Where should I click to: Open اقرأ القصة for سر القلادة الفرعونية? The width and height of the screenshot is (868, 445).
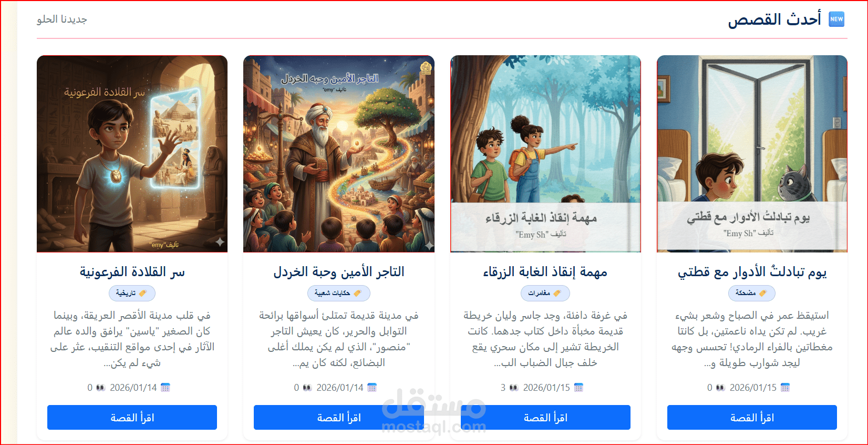tap(132, 418)
